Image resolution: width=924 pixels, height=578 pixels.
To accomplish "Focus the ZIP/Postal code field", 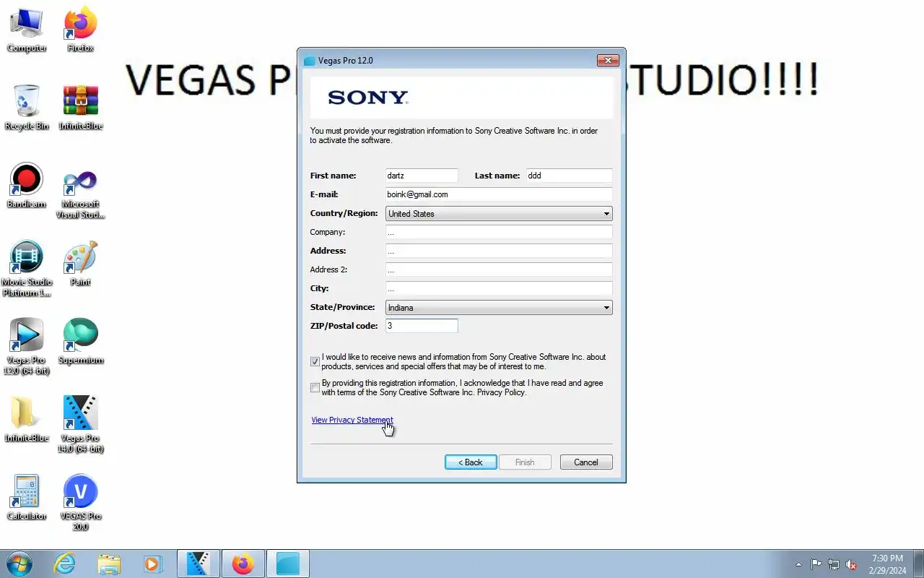I will [422, 326].
